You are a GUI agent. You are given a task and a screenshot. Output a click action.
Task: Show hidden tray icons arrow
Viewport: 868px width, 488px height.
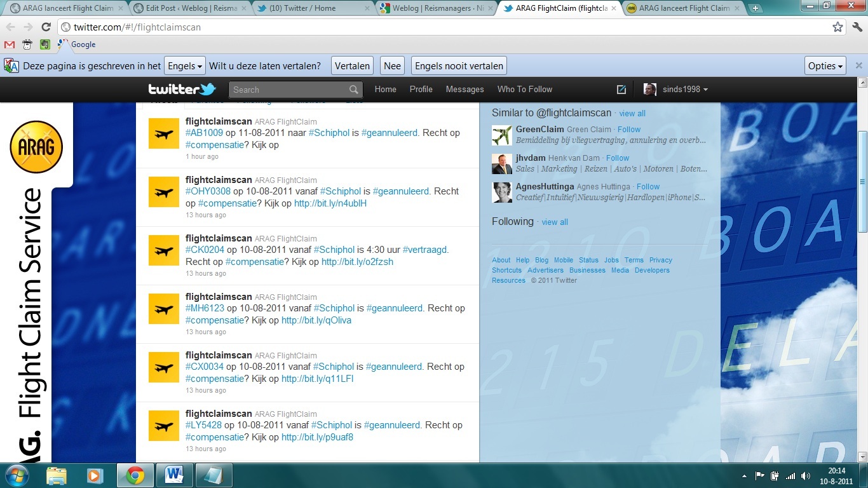(x=744, y=476)
